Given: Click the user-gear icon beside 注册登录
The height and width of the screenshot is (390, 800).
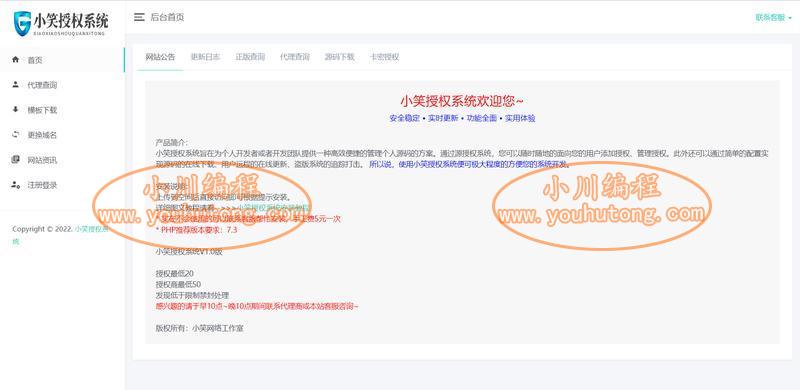Looking at the screenshot, I should point(15,185).
